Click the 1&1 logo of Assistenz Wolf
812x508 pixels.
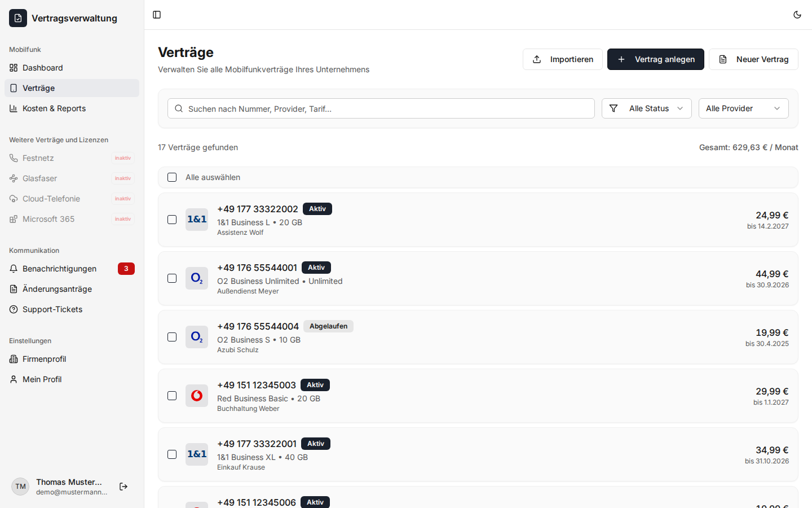coord(197,220)
